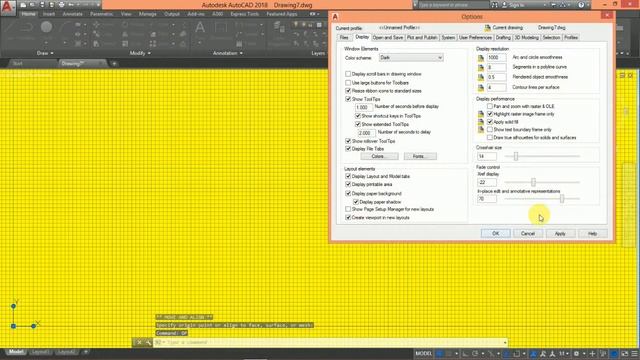The width and height of the screenshot is (640, 360).
Task: Open the Color scheme dropdown
Action: (411, 58)
